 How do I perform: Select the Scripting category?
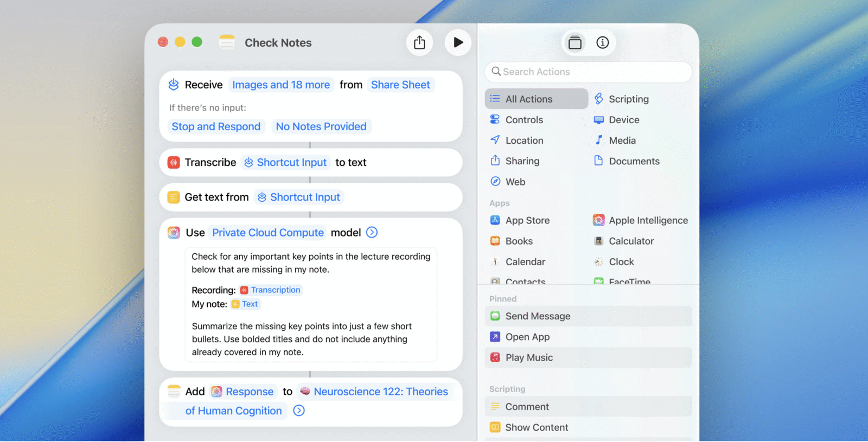pyautogui.click(x=628, y=99)
